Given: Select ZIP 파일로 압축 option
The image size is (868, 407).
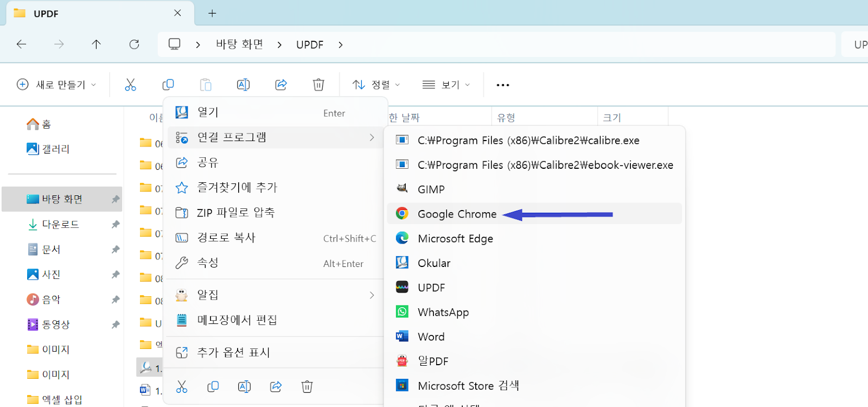Looking at the screenshot, I should pyautogui.click(x=276, y=212).
